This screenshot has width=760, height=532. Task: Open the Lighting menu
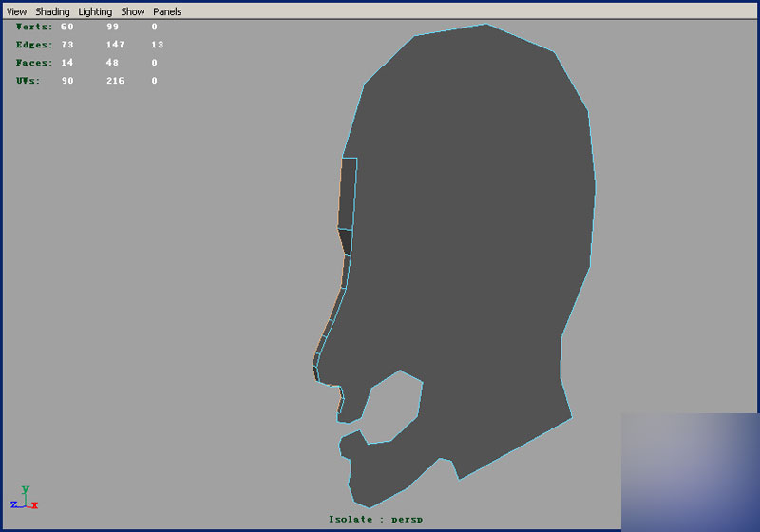95,11
